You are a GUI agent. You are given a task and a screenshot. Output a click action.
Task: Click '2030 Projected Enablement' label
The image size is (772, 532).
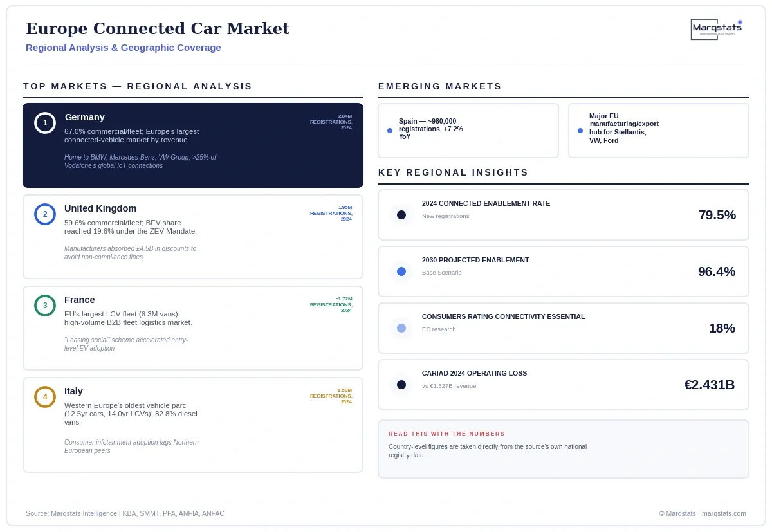point(475,260)
